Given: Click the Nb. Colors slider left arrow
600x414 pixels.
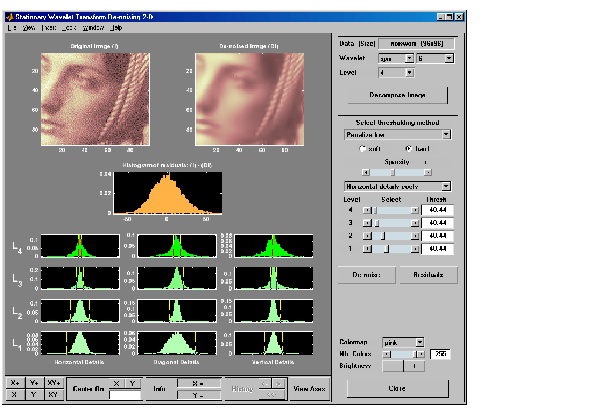Looking at the screenshot, I should (x=386, y=354).
